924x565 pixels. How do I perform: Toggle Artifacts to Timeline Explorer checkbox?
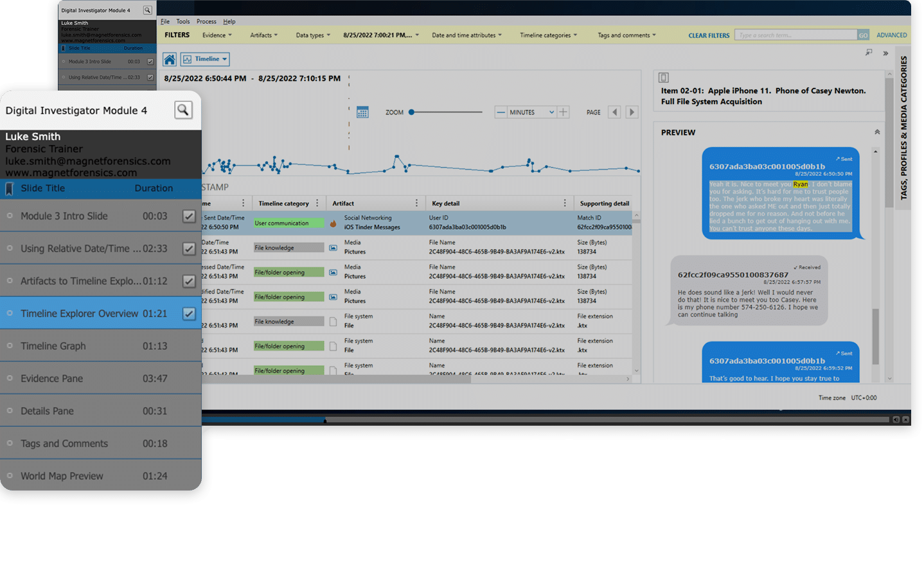click(x=189, y=281)
